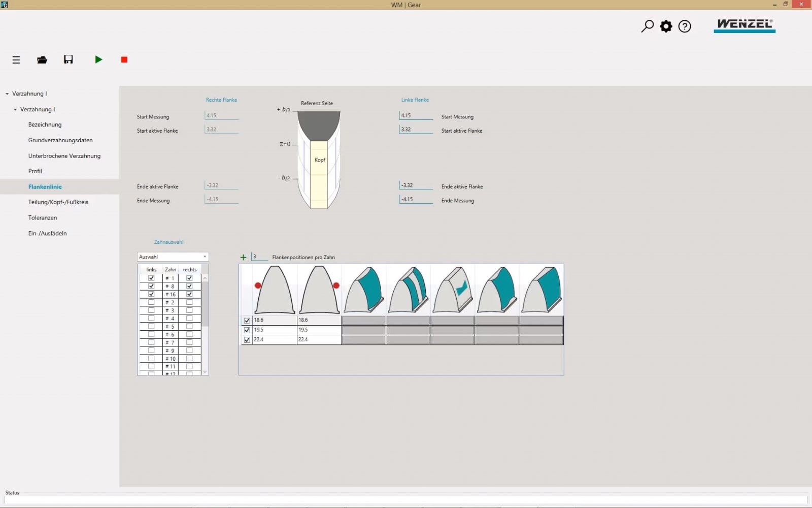Stop measurement with red square button

(x=124, y=60)
